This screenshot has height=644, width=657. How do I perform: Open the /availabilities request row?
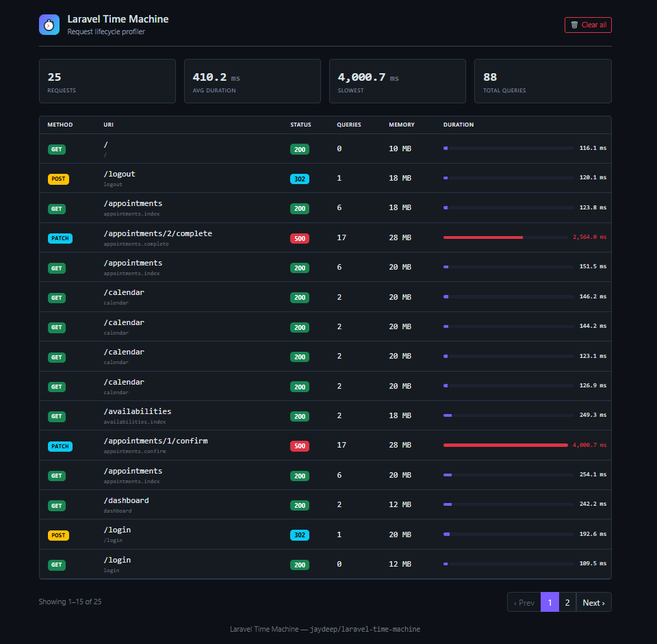point(325,415)
